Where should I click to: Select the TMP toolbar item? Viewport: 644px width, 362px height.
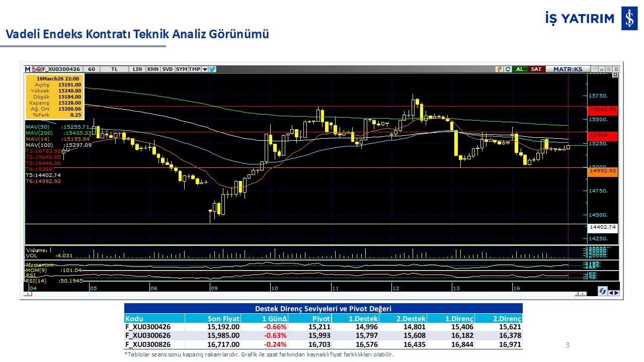tap(194, 69)
